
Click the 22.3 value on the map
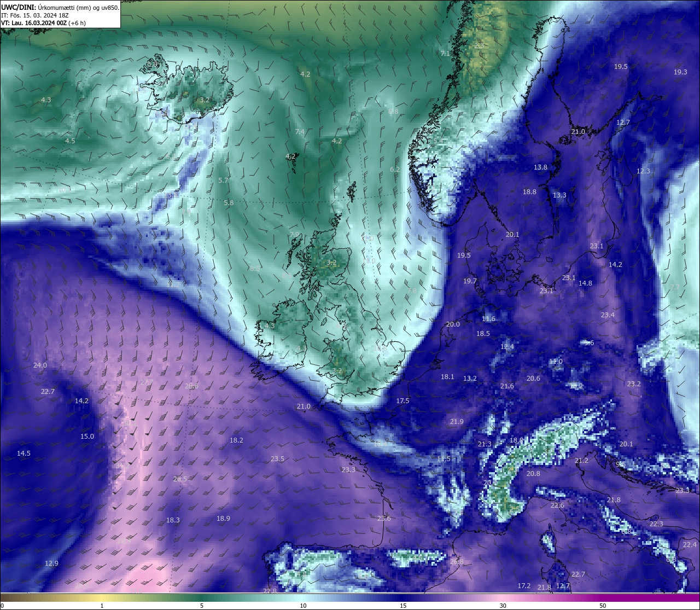656,524
